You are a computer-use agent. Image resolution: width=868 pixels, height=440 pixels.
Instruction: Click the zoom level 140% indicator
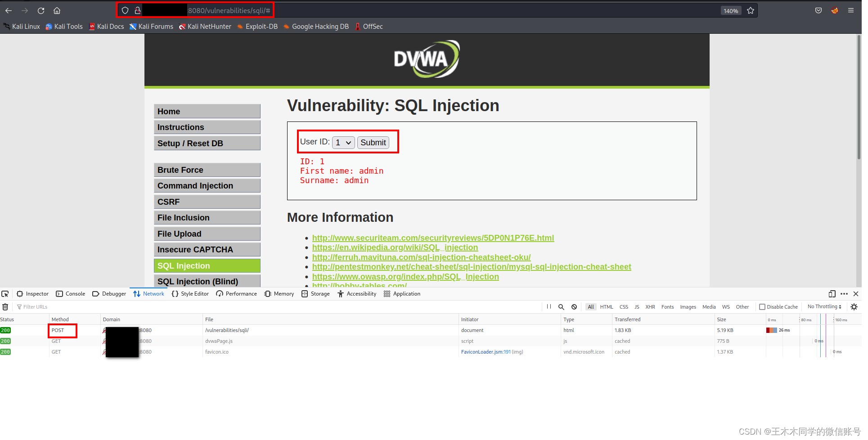tap(731, 11)
